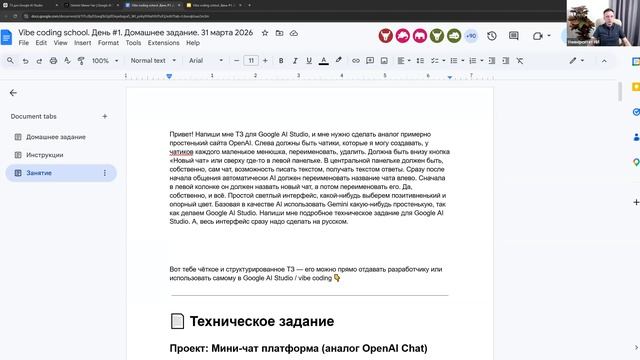The image size is (640, 360).
Task: Open the Normal text style dropdown
Action: click(x=153, y=60)
